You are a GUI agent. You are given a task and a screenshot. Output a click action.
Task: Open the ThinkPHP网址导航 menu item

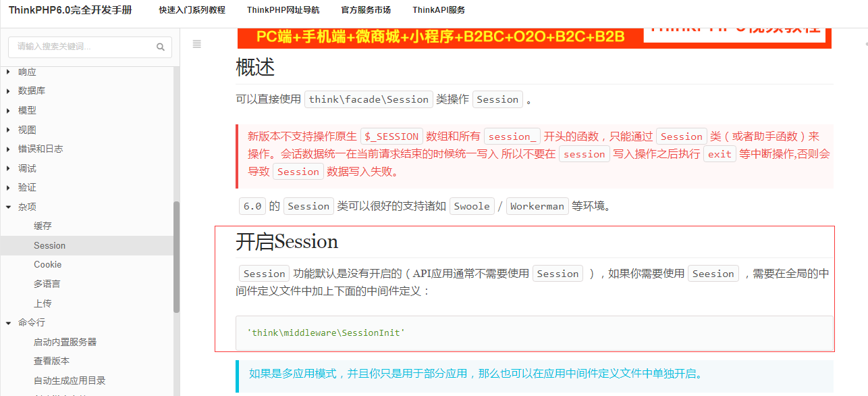(x=283, y=10)
